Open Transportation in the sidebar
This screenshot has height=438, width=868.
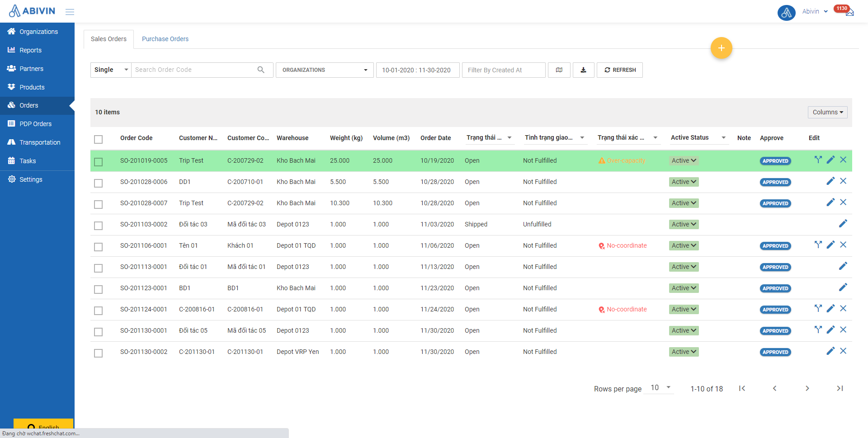(37, 142)
